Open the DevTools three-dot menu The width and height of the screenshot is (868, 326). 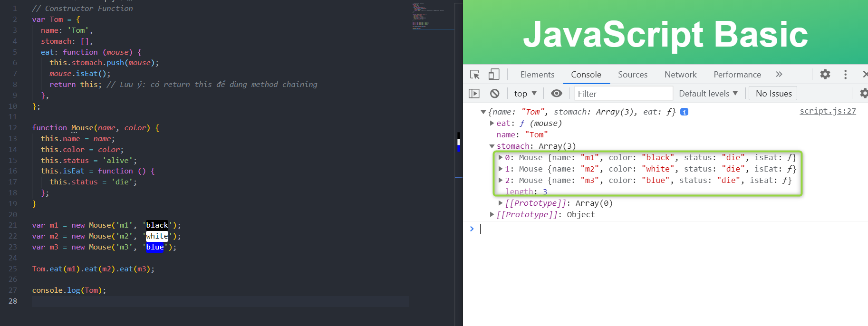pyautogui.click(x=845, y=74)
